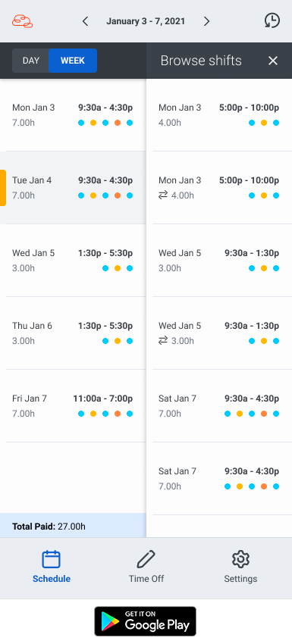This screenshot has height=644, width=292.
Task: Open the Schedule calendar icon
Action: coord(52,559)
